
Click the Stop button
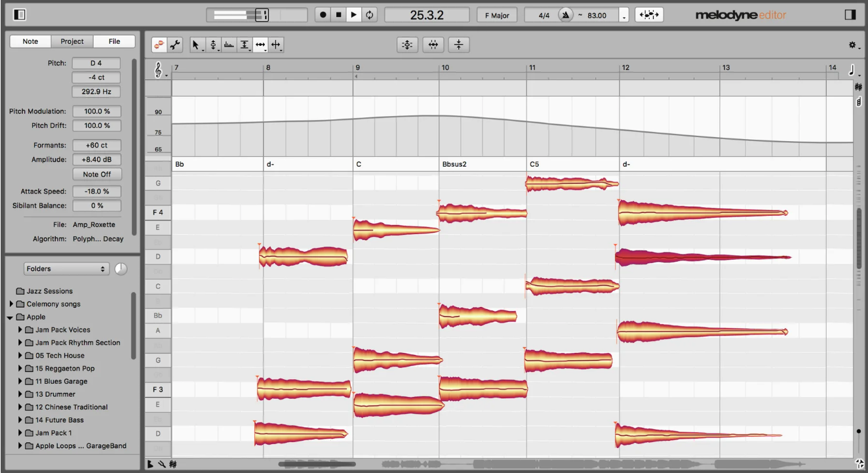click(339, 14)
